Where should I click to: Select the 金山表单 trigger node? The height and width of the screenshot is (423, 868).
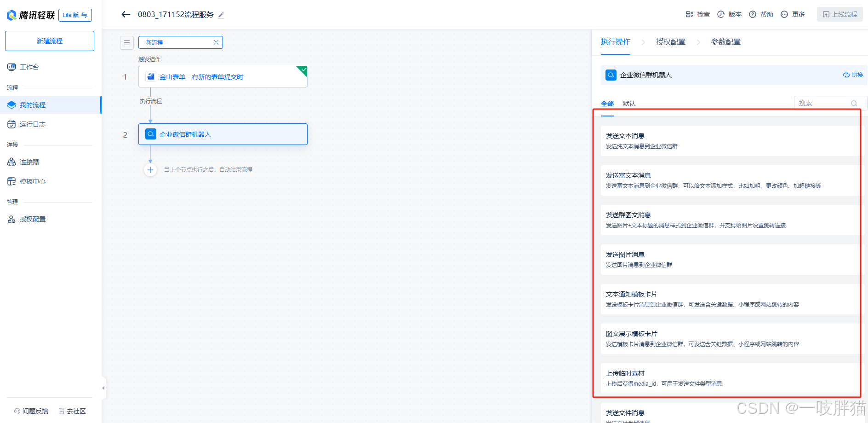click(x=223, y=77)
